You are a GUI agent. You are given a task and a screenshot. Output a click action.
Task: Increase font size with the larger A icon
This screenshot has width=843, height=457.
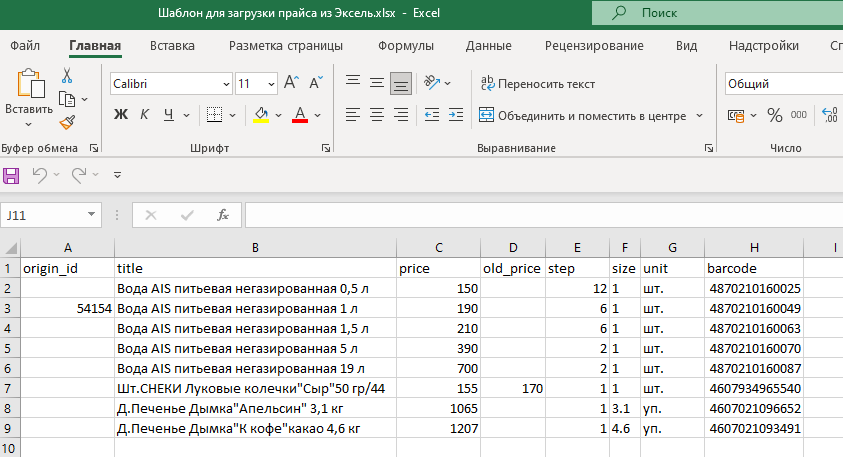click(292, 83)
